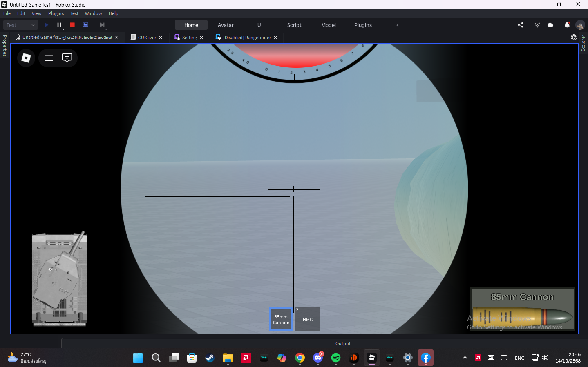This screenshot has width=588, height=367.
Task: Close the Untitled Game fcs1 tab
Action: 116,37
